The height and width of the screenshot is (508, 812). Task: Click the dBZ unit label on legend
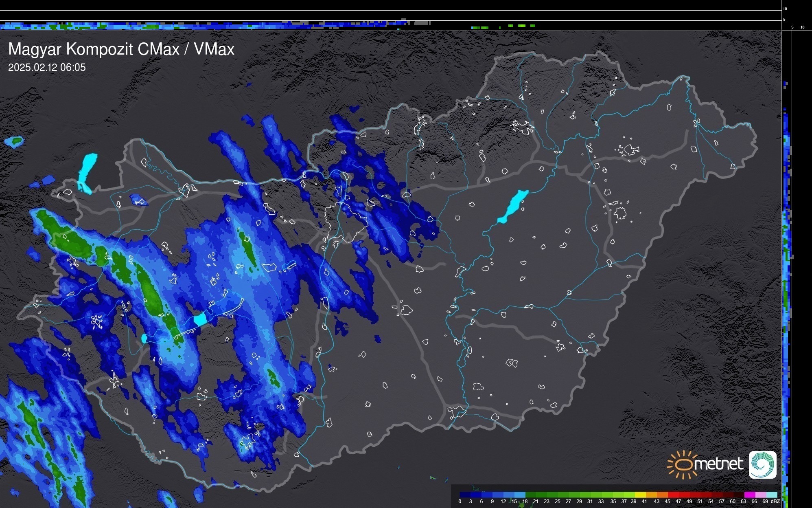tap(775, 501)
